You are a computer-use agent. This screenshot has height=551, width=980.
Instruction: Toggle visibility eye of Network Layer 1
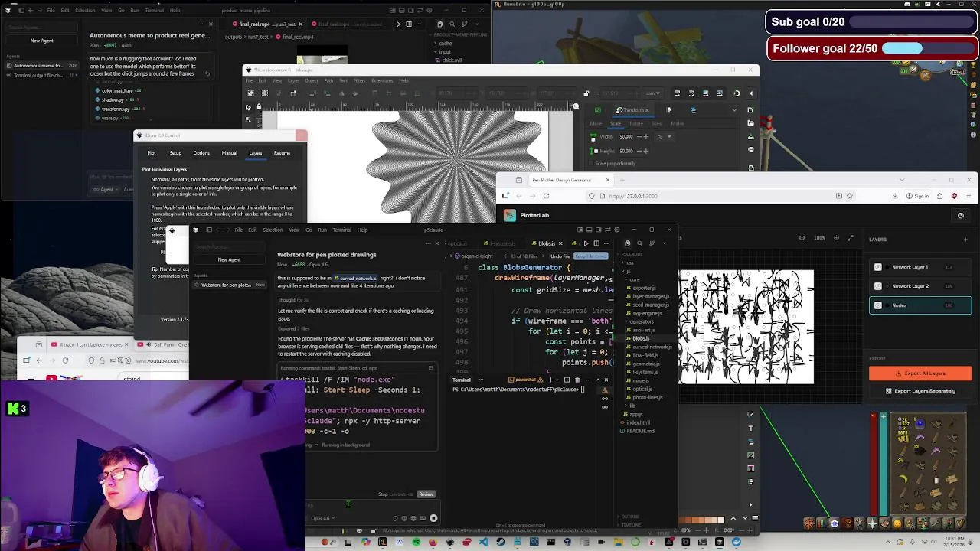coord(878,267)
